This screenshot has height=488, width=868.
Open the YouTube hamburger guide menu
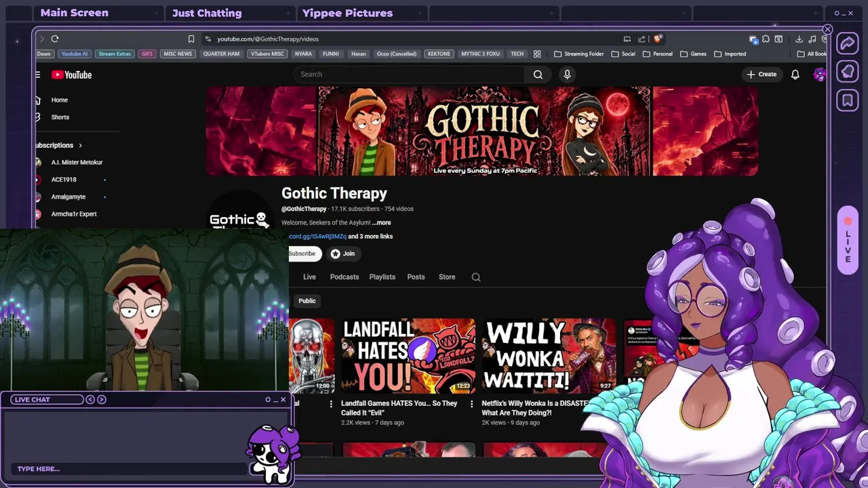(x=38, y=75)
